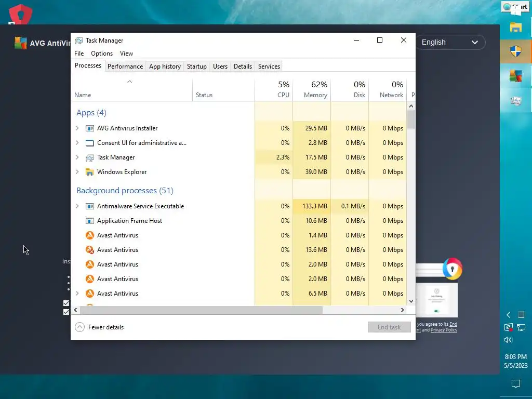The image size is (532, 399).
Task: Open the network monitor tray icon
Action: click(x=521, y=327)
